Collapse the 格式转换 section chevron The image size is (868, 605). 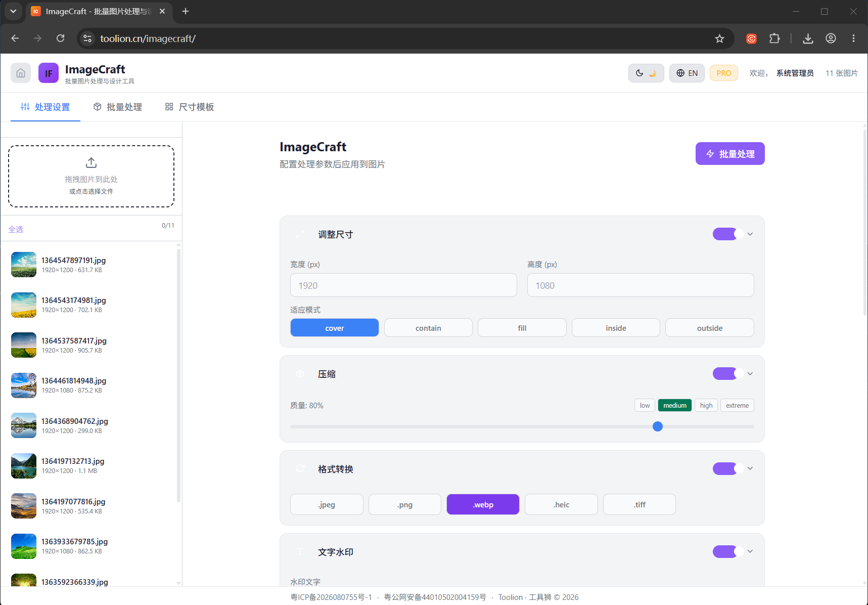[750, 468]
